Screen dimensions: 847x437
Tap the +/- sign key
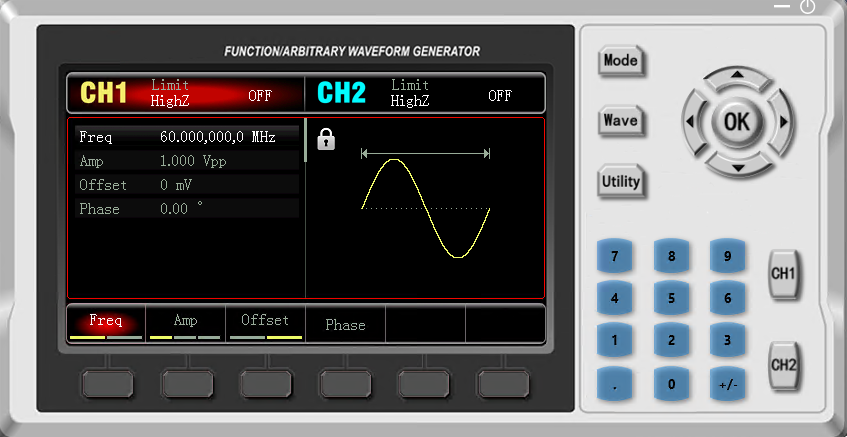tap(728, 384)
